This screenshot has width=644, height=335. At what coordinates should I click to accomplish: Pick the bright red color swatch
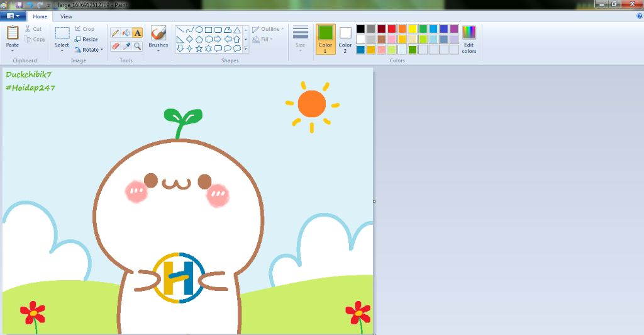pos(392,29)
